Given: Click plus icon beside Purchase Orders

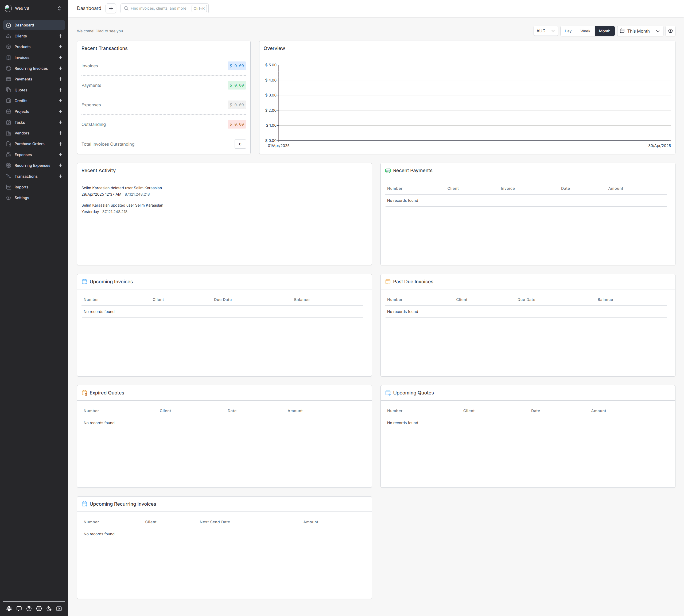Looking at the screenshot, I should pyautogui.click(x=60, y=144).
